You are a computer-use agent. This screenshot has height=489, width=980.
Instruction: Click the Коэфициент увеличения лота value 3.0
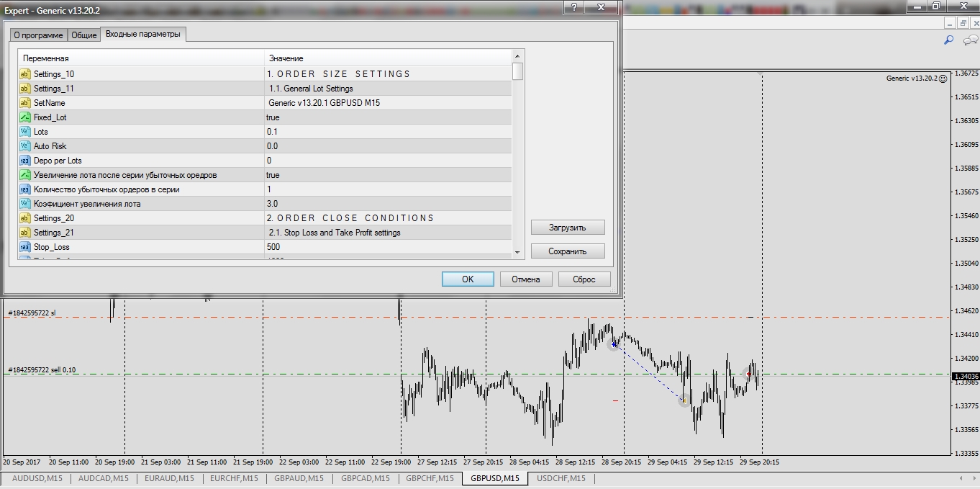tap(388, 204)
